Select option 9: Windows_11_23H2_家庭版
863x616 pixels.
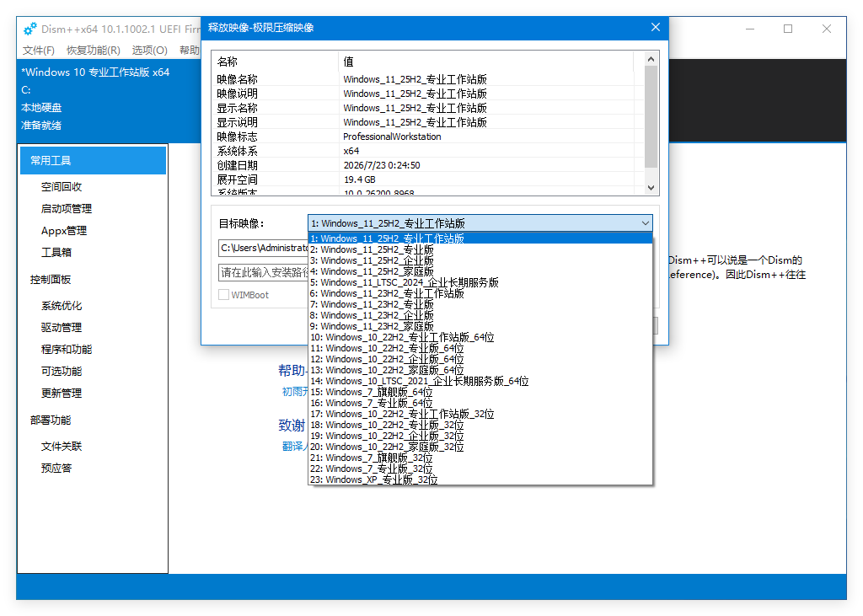[x=480, y=326]
